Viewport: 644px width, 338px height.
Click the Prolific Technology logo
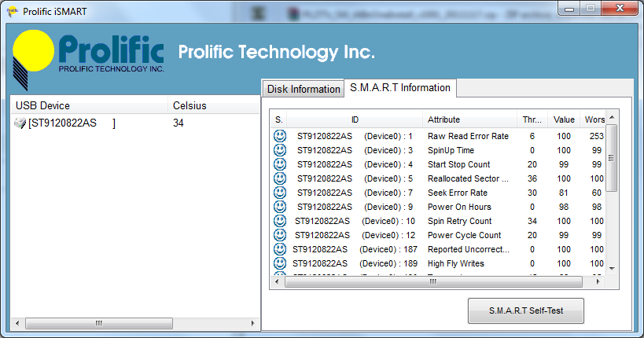point(89,57)
